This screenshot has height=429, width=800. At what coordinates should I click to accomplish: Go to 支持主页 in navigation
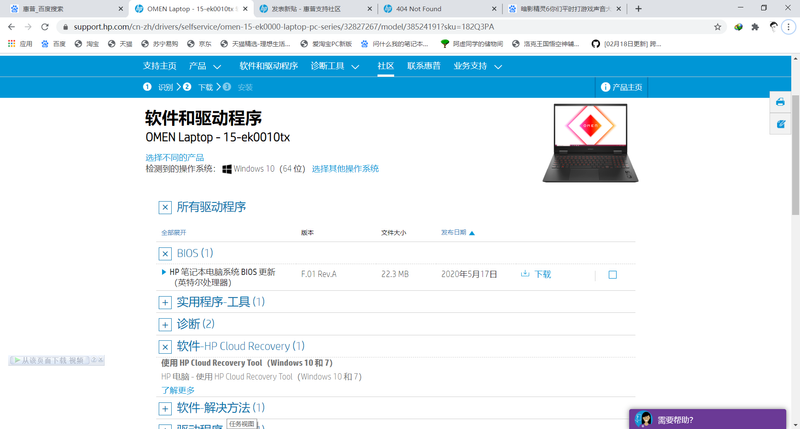point(160,66)
